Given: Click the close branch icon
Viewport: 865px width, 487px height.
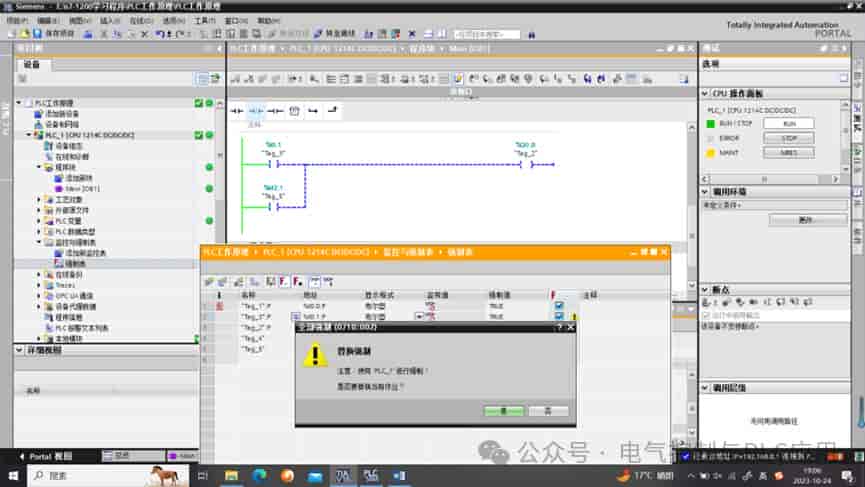Looking at the screenshot, I should click(332, 111).
